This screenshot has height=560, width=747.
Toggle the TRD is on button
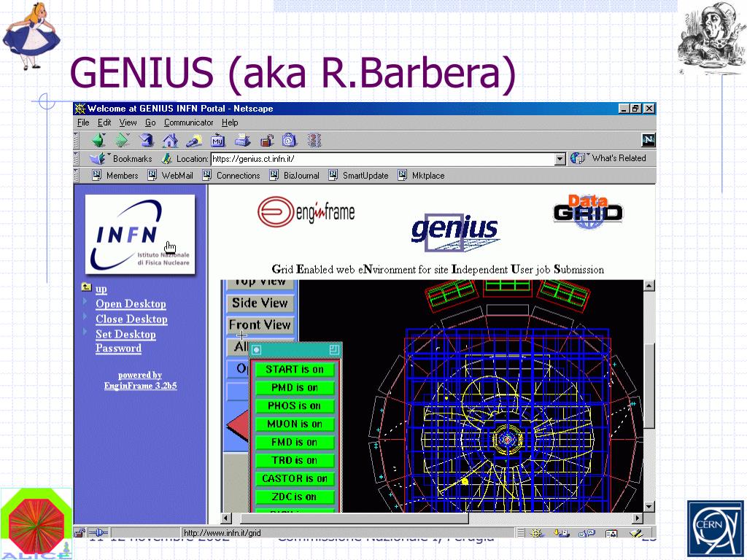(x=295, y=461)
